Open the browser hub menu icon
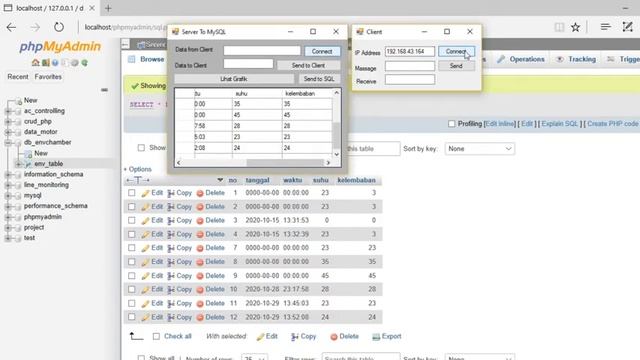Image resolution: width=640 pixels, height=360 pixels. (x=605, y=27)
